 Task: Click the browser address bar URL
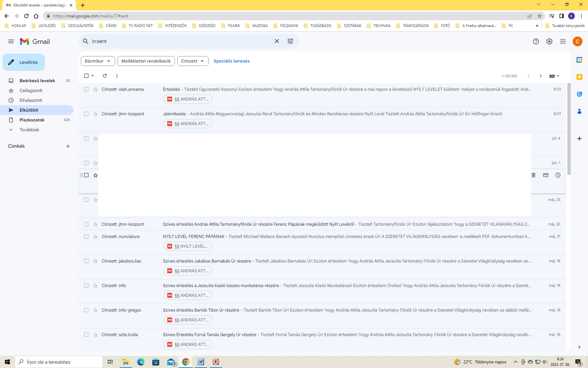(91, 16)
